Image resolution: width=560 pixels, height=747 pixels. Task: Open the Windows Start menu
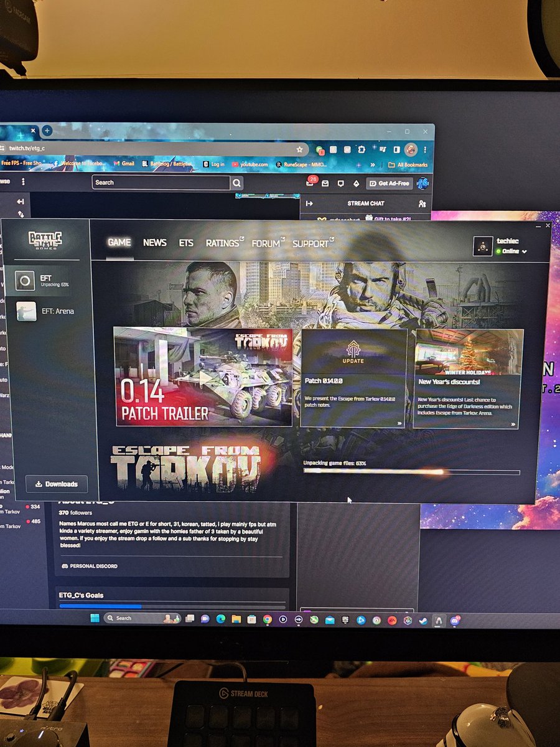(95, 618)
